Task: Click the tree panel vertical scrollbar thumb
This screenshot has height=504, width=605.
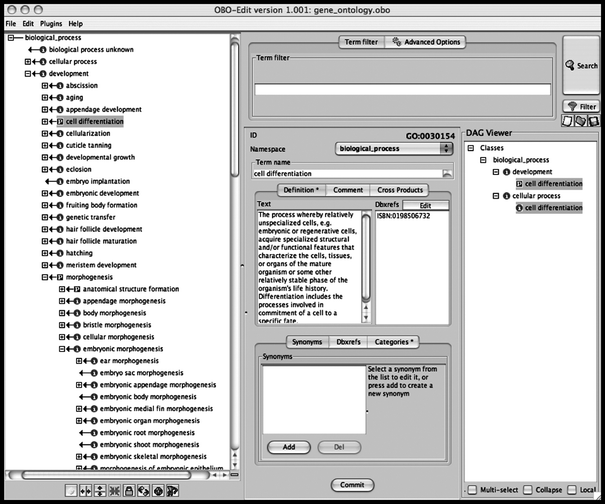Action: click(234, 109)
